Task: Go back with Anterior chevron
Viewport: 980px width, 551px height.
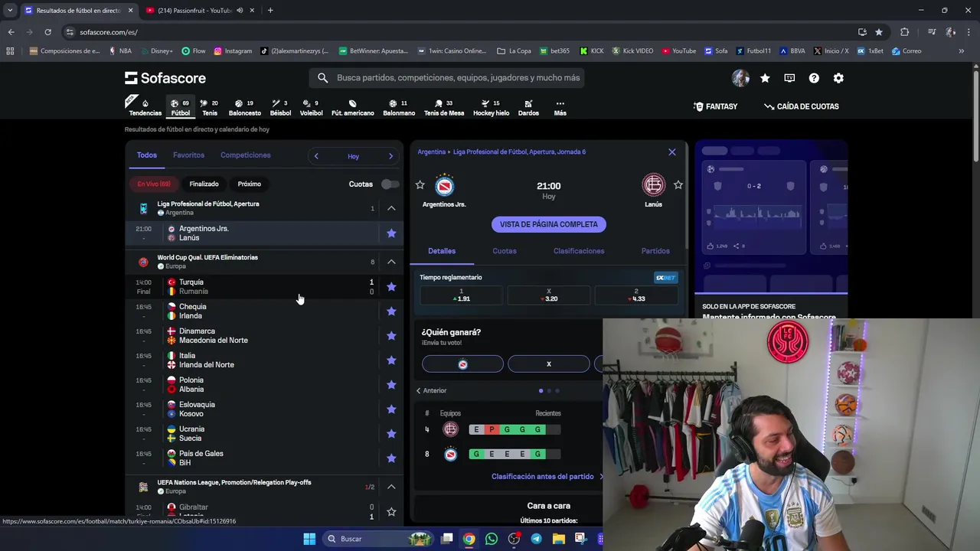Action: pyautogui.click(x=432, y=390)
